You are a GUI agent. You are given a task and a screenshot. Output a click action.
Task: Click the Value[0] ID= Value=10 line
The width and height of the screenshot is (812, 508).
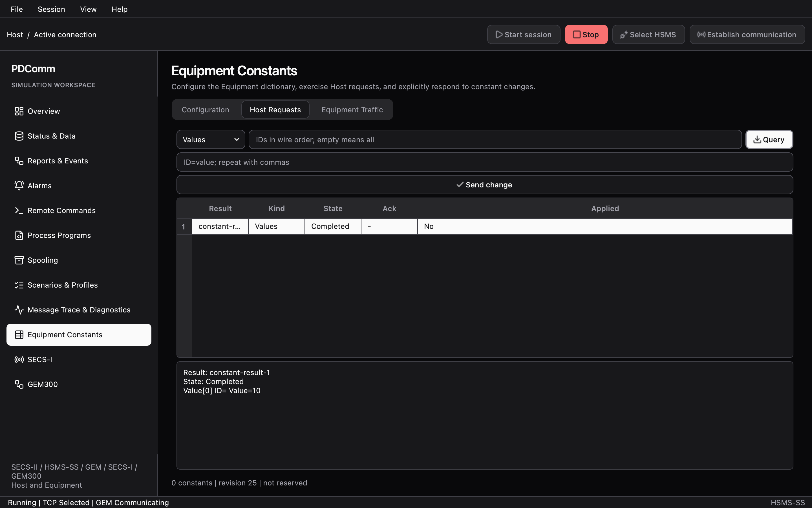[222, 391]
